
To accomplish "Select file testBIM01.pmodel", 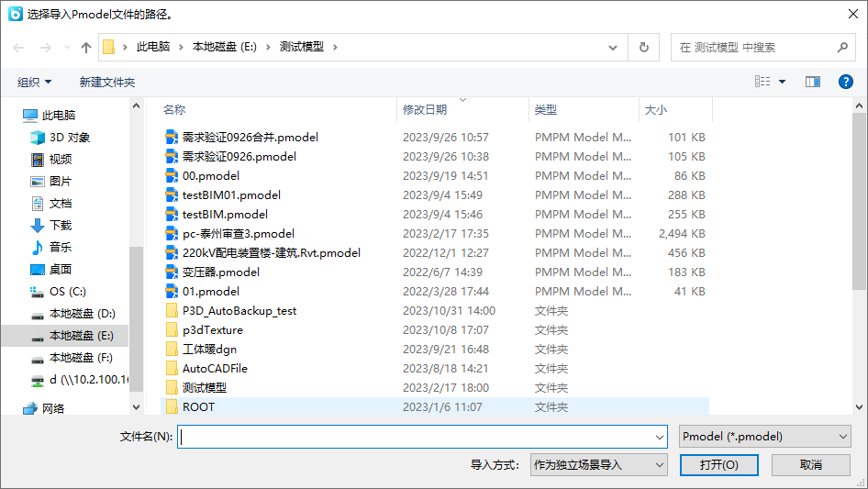I will pos(231,195).
